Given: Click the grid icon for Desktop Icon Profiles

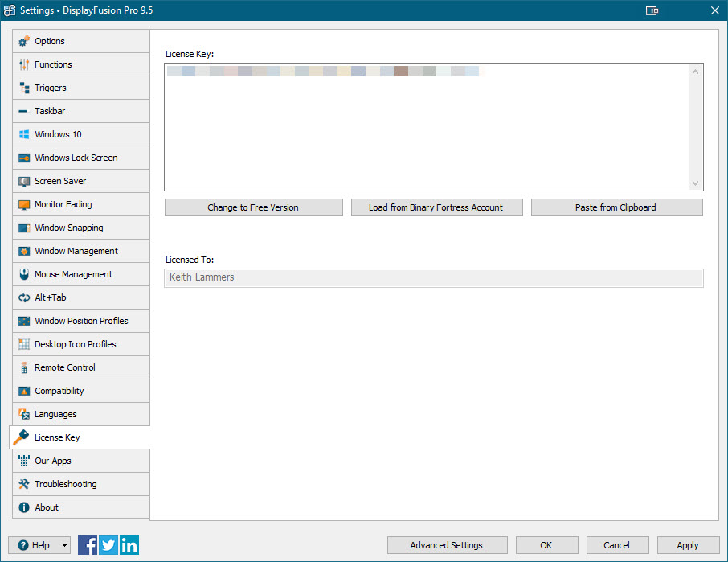Looking at the screenshot, I should click(x=24, y=344).
